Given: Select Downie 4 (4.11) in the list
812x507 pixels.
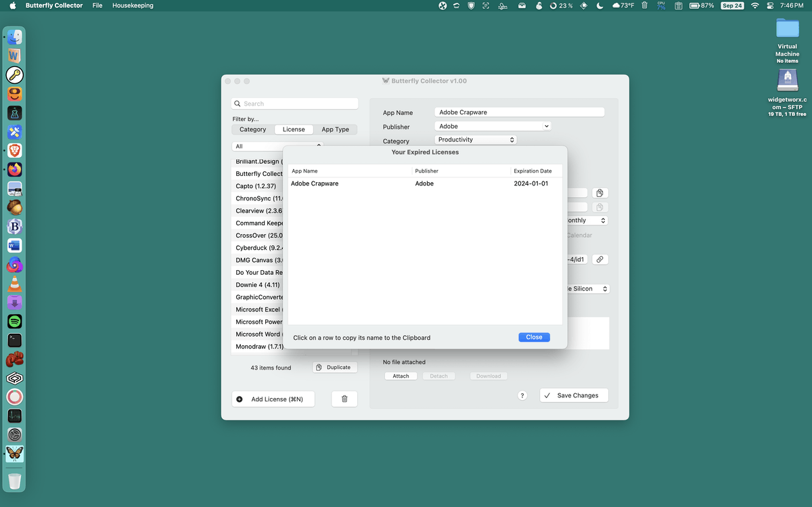Looking at the screenshot, I should click(257, 285).
